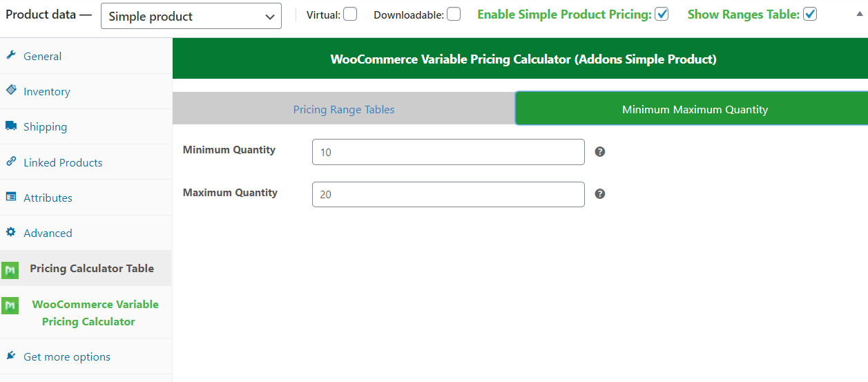
Task: Click the Inventory tag icon
Action: 10,90
